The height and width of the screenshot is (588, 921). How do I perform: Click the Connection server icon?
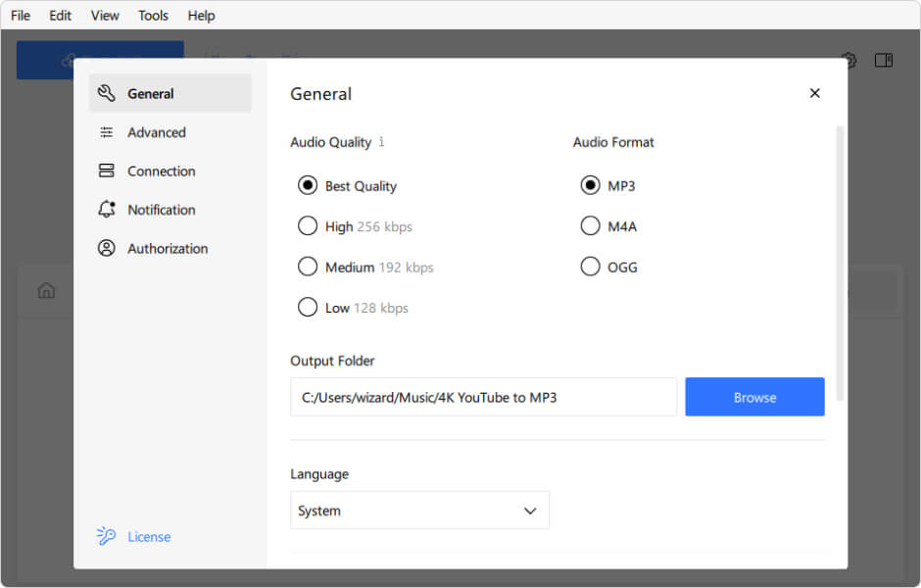click(107, 171)
